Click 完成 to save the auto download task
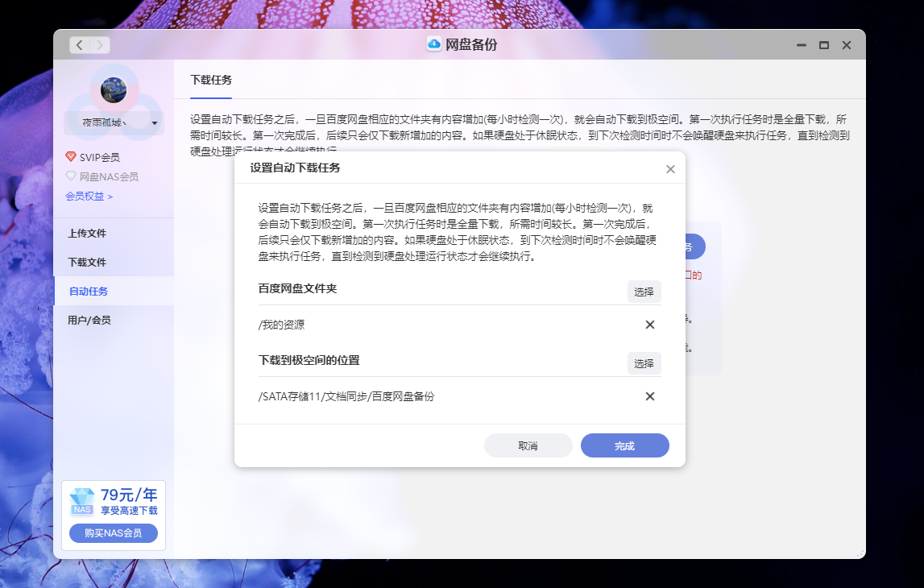Screen dimensions: 924x588 624,445
